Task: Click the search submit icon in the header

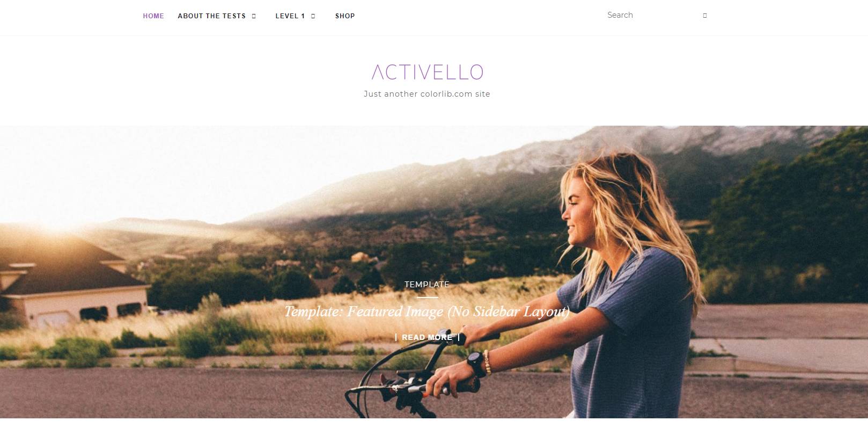Action: [x=704, y=16]
